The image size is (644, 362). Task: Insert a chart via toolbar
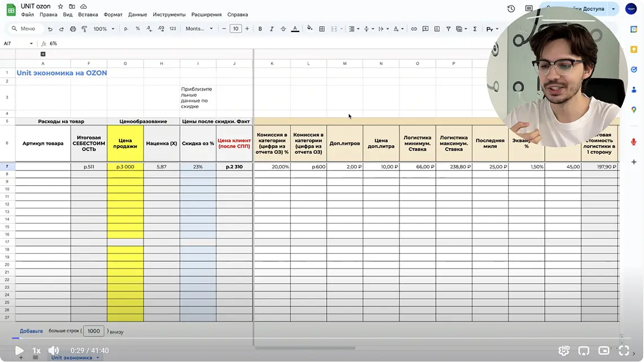pyautogui.click(x=437, y=29)
